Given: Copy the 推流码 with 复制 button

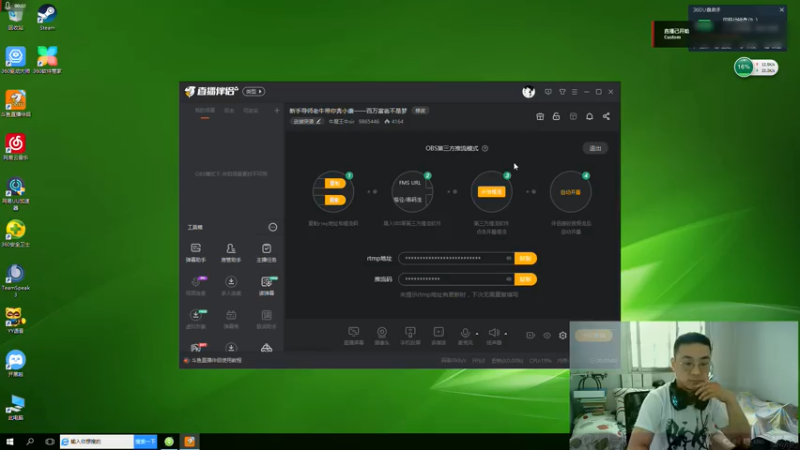Looking at the screenshot, I should (525, 279).
